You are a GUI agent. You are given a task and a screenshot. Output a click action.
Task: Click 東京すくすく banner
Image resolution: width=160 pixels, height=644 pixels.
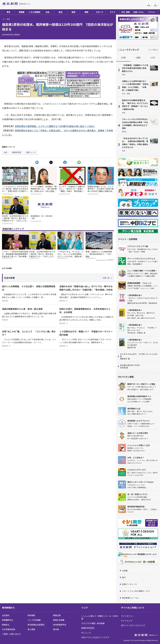point(138,162)
